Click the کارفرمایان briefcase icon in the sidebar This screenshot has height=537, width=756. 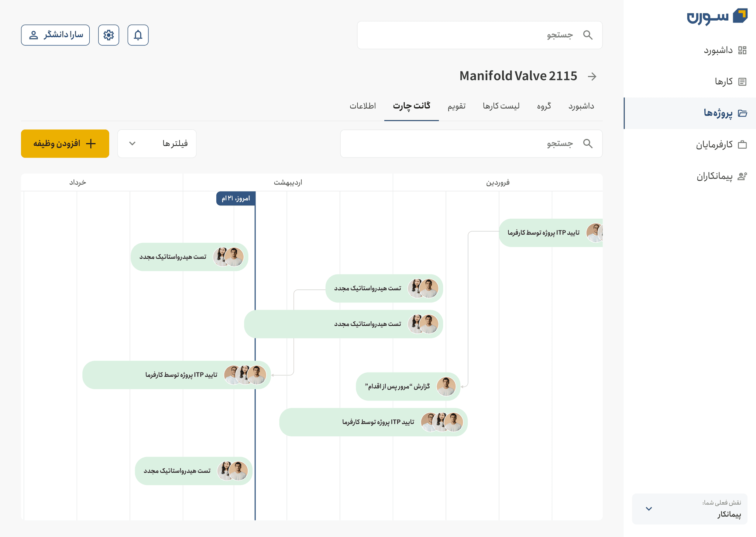click(742, 145)
